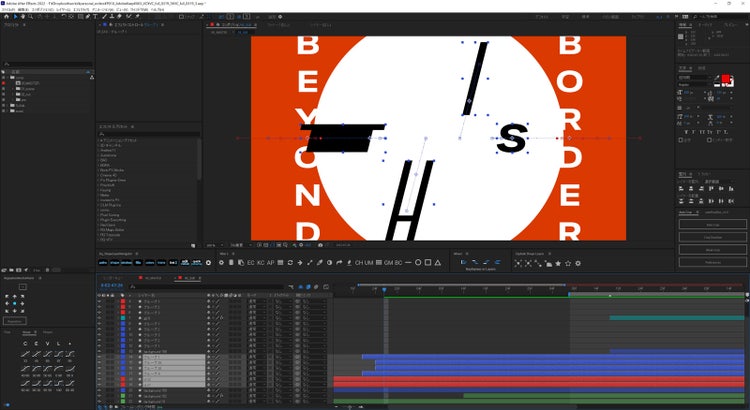This screenshot has width=750, height=410.
Task: Open the レイヤー menu
Action: (x=63, y=9)
